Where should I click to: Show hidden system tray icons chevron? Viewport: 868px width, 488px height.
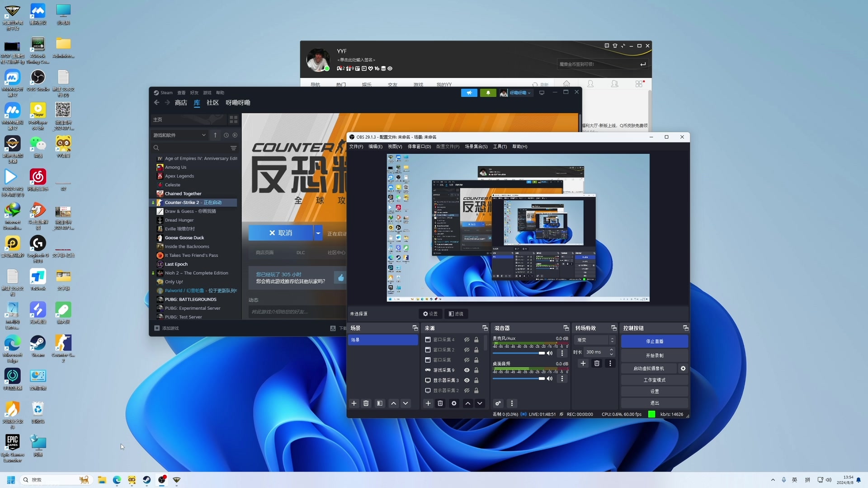click(773, 480)
